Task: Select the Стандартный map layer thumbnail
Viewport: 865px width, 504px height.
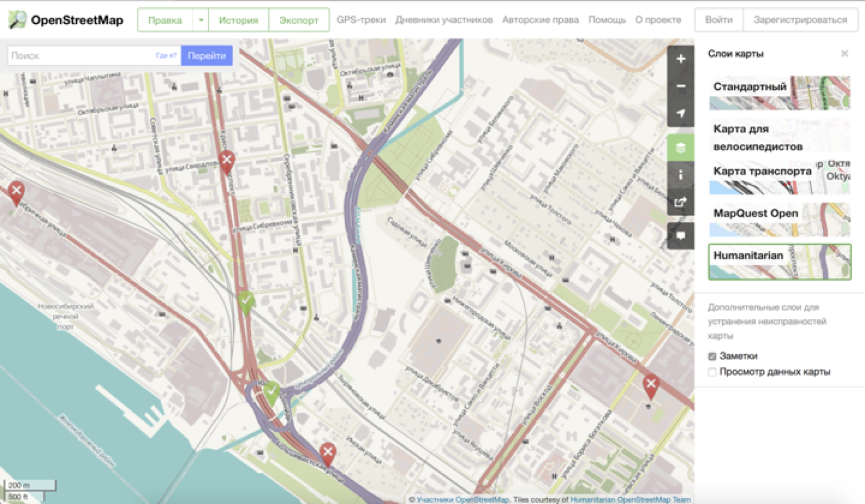Action: point(779,93)
